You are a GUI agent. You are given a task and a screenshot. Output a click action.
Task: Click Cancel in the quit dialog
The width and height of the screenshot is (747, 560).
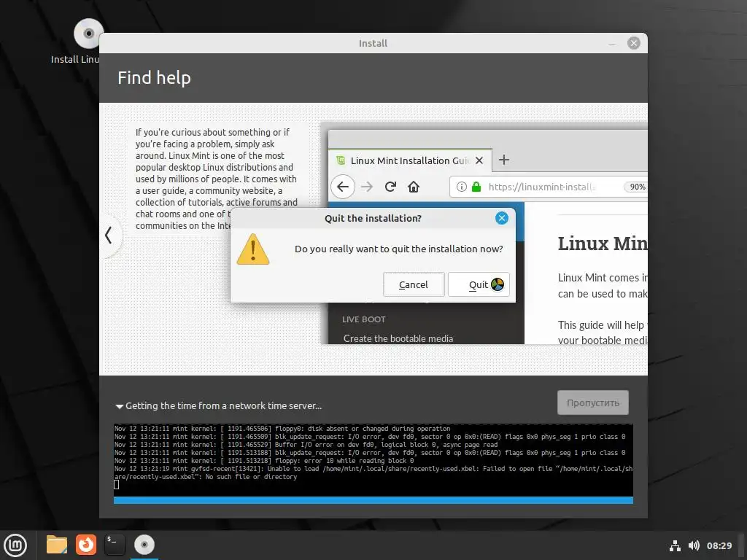pos(414,284)
